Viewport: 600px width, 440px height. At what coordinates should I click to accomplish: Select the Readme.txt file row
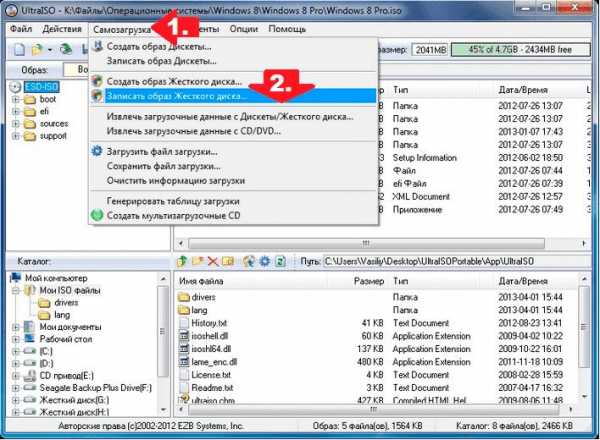pos(377,388)
